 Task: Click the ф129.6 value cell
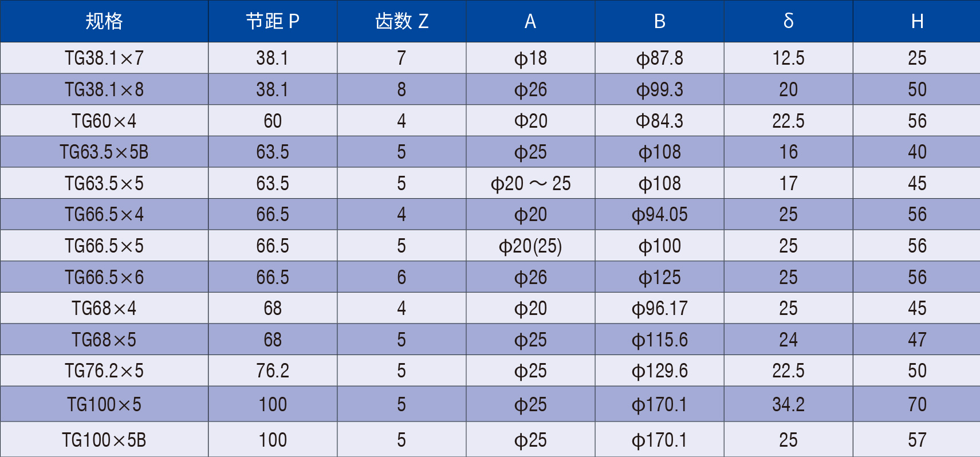point(659,371)
